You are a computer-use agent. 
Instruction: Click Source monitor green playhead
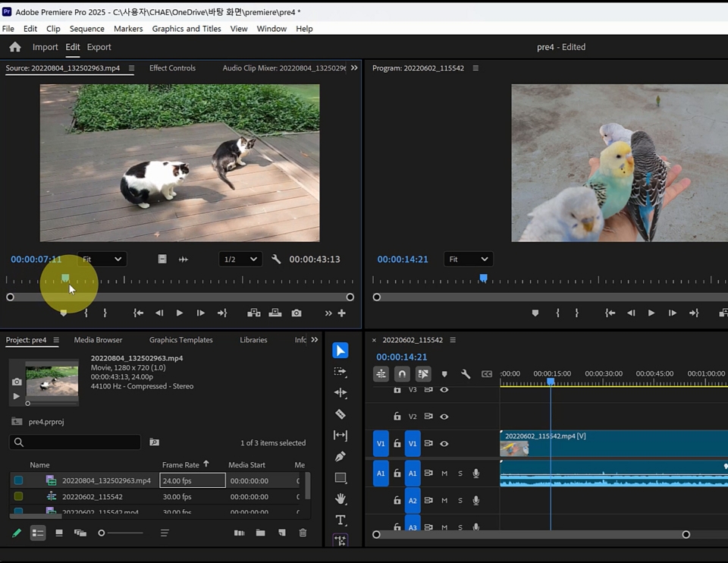65,278
